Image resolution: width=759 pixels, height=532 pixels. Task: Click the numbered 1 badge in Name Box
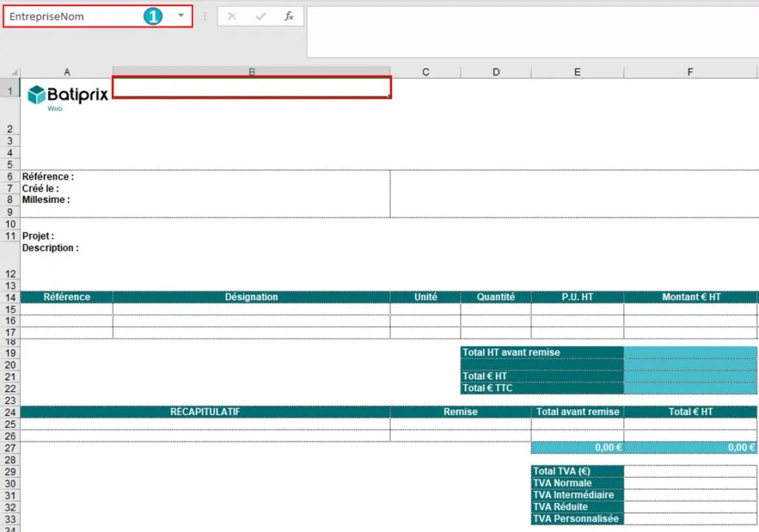pos(153,16)
